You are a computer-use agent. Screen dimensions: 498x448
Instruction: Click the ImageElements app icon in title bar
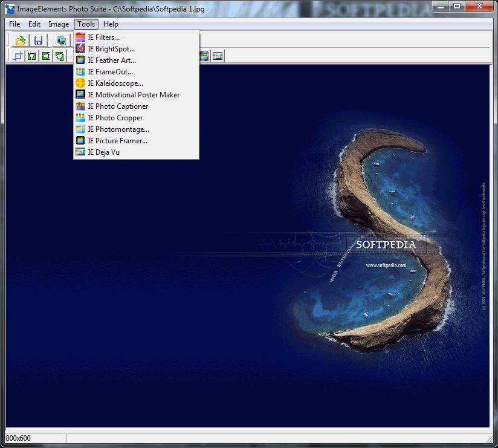click(x=10, y=9)
